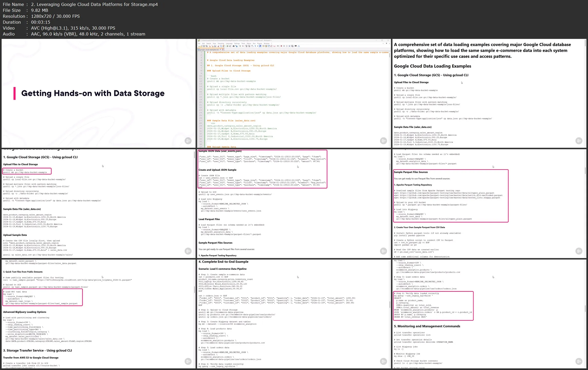Open the Encoding menu in Notepad++
Image resolution: width=588 pixels, height=370 pixels.
pos(221,43)
